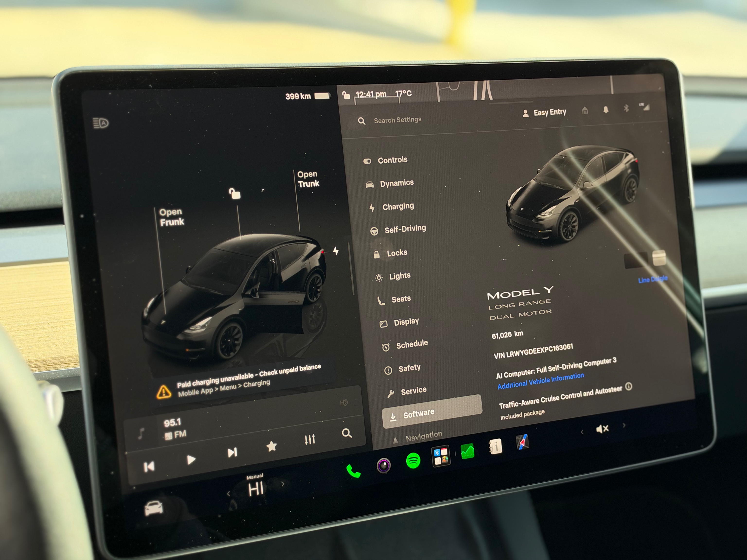Tap the charge port lightning icon
This screenshot has width=747, height=560.
coord(336,251)
